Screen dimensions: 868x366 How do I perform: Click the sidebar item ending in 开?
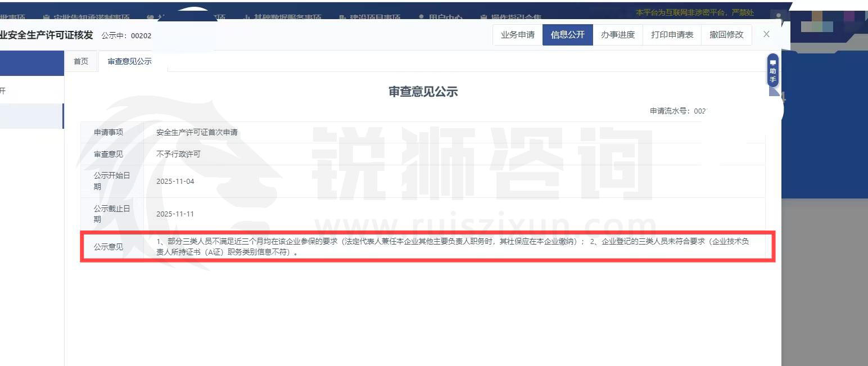tap(11, 91)
